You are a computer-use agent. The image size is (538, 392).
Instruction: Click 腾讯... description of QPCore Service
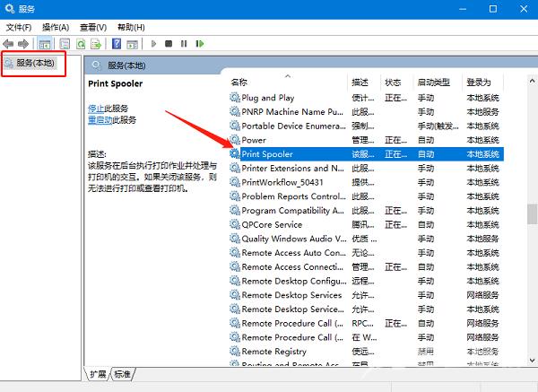click(x=363, y=224)
